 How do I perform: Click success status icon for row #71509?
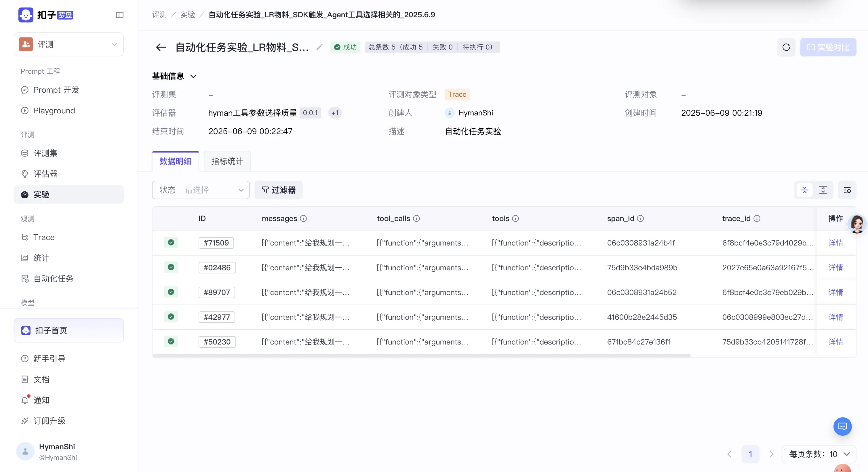click(x=171, y=243)
